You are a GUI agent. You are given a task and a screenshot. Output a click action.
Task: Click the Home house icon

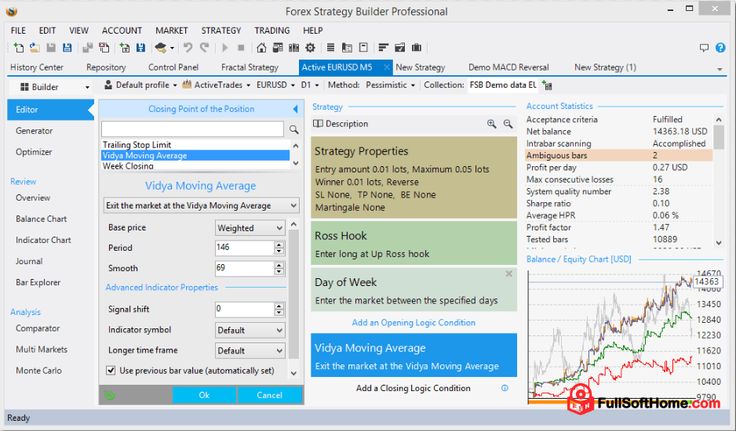click(x=261, y=48)
